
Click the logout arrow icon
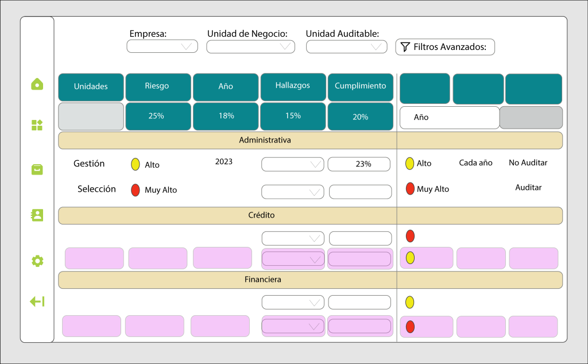point(37,301)
